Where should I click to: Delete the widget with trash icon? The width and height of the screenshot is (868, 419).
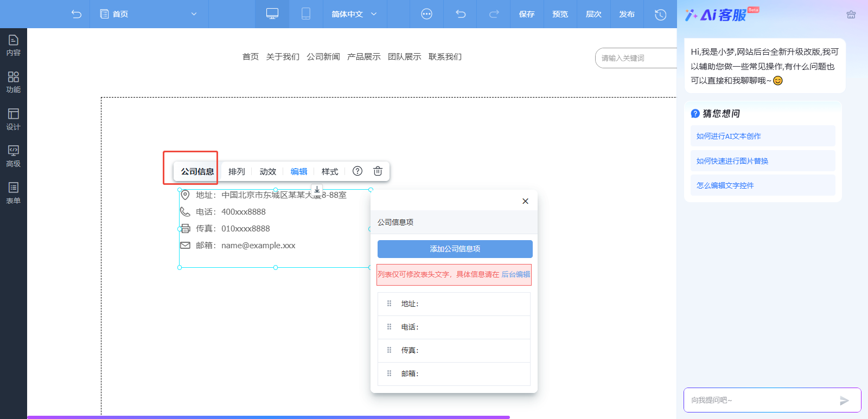(x=378, y=171)
